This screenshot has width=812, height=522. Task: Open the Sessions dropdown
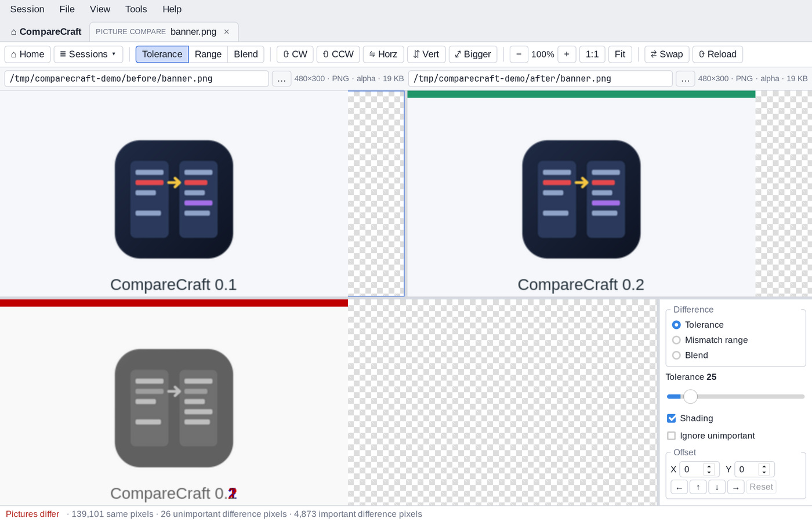tap(88, 54)
